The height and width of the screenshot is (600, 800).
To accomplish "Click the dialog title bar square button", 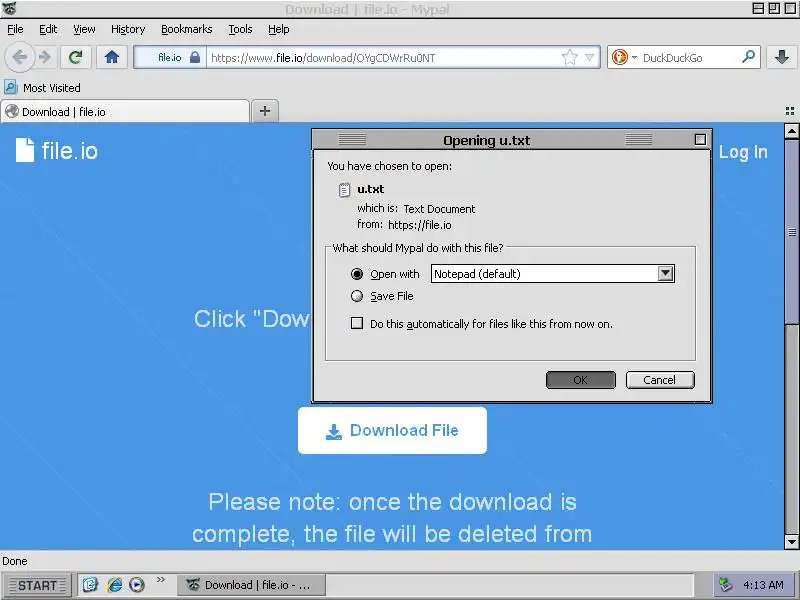I will click(701, 139).
